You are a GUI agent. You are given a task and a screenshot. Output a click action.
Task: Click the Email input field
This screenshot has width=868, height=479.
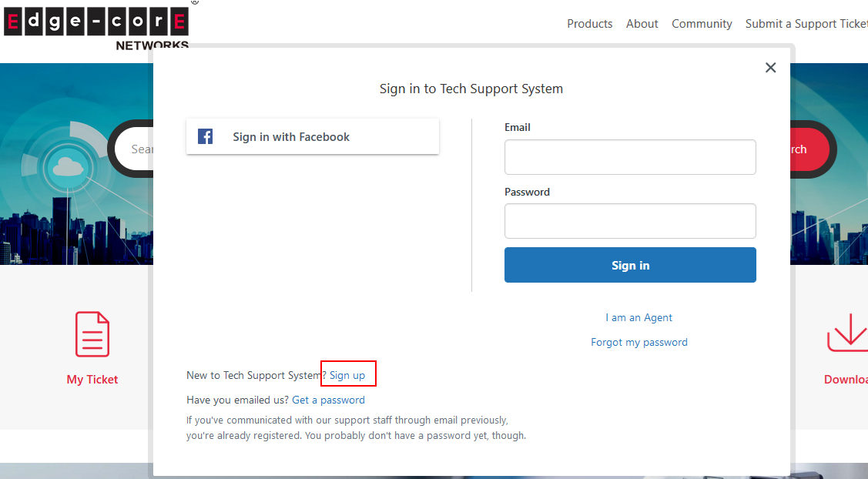(x=630, y=157)
